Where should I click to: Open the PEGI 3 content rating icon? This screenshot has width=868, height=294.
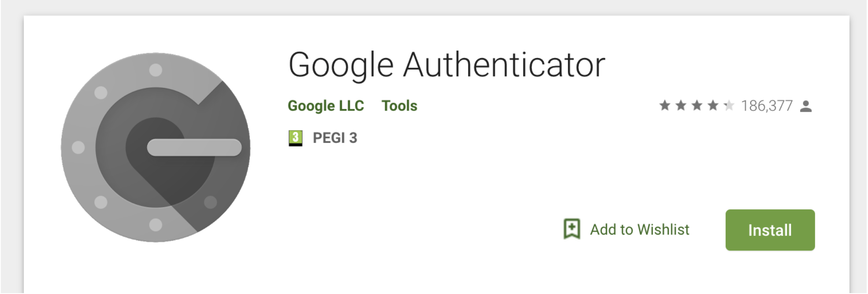pos(296,138)
